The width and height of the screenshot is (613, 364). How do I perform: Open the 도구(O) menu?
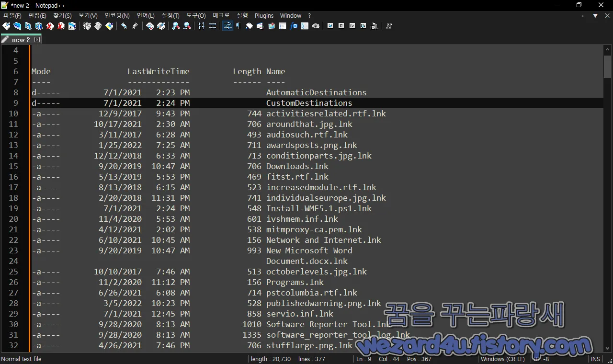tap(196, 16)
